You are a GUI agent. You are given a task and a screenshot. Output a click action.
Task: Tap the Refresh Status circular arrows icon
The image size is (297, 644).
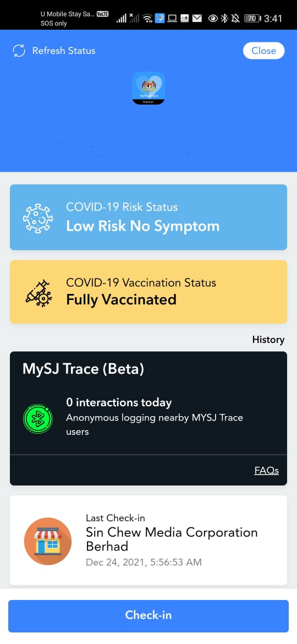point(19,51)
